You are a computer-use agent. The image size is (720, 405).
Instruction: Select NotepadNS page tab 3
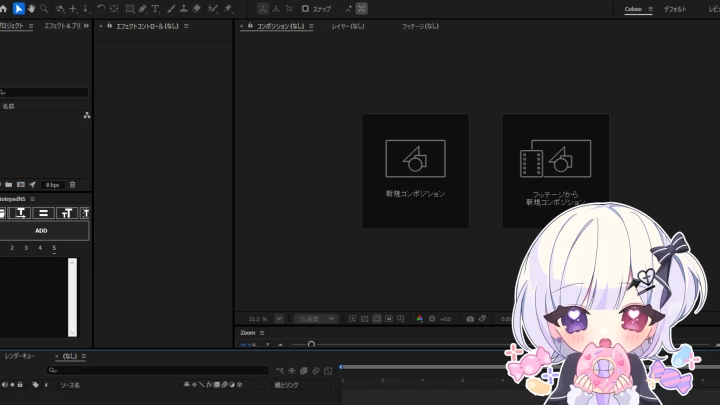(26, 248)
